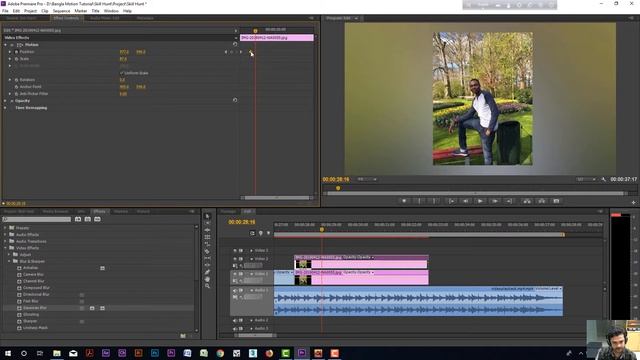Expand the Position property
The image size is (640, 360).
pyautogui.click(x=10, y=52)
